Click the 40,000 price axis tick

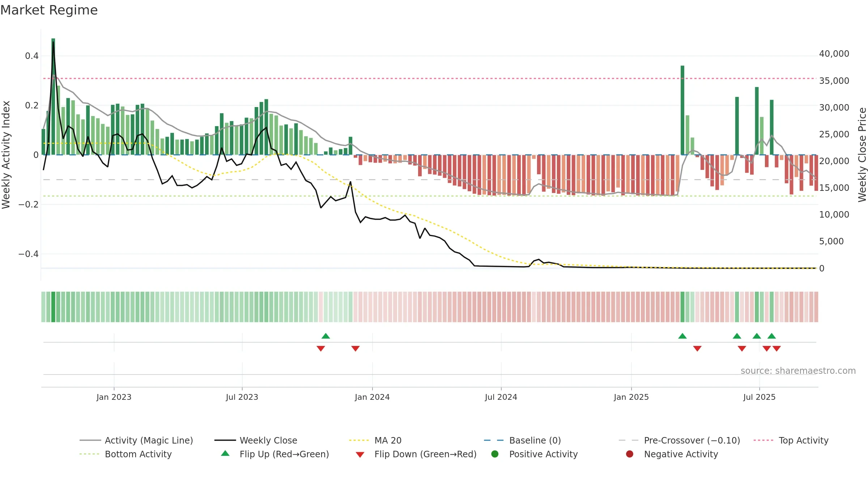pos(834,54)
